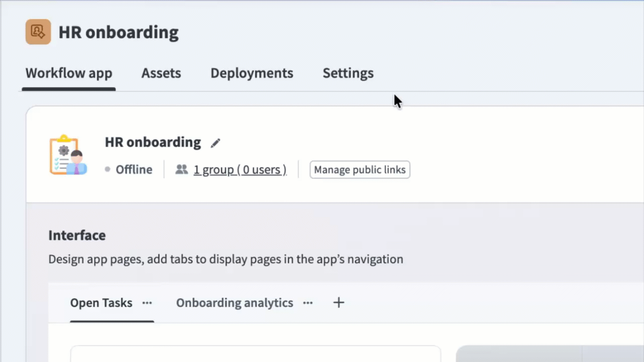Image resolution: width=644 pixels, height=362 pixels.
Task: Click the HR onboarding page title
Action: (119, 32)
